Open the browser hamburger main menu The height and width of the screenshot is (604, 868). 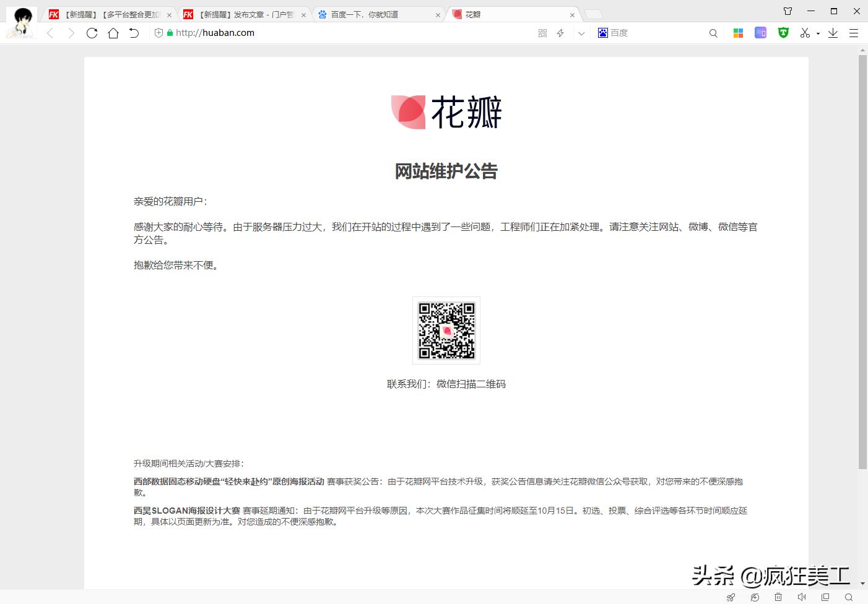pos(853,33)
